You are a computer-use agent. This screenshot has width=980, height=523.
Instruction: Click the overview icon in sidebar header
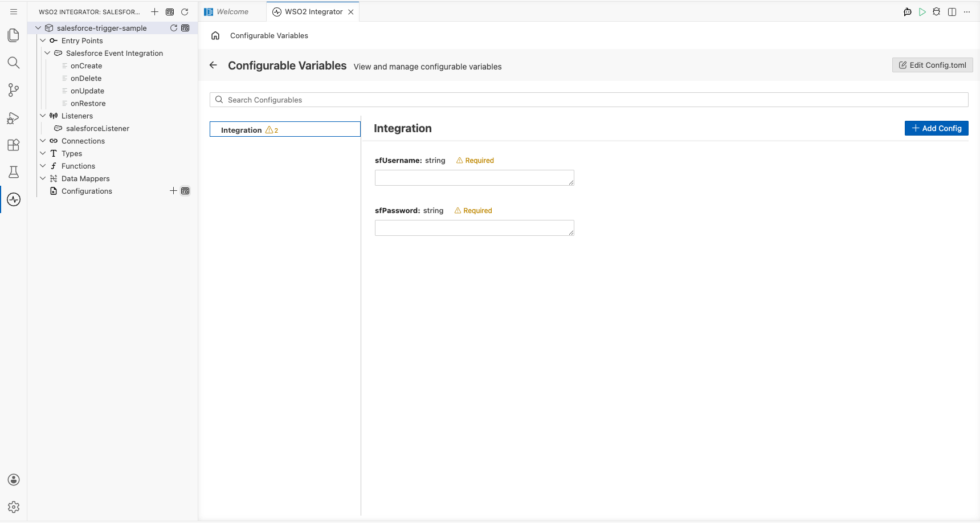click(170, 11)
